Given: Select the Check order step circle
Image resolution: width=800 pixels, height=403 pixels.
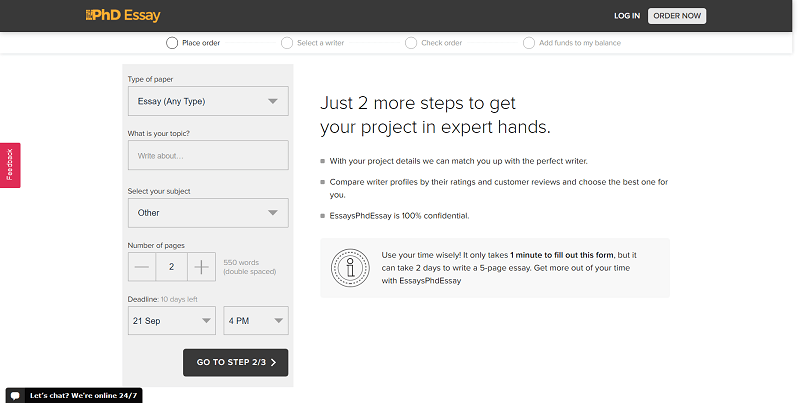Looking at the screenshot, I should 411,43.
